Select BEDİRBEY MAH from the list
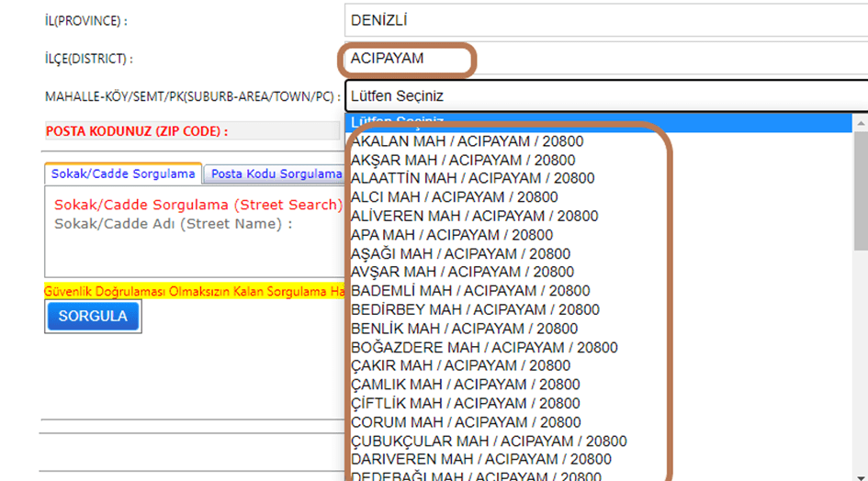Image resolution: width=868 pixels, height=481 pixels. coord(475,309)
